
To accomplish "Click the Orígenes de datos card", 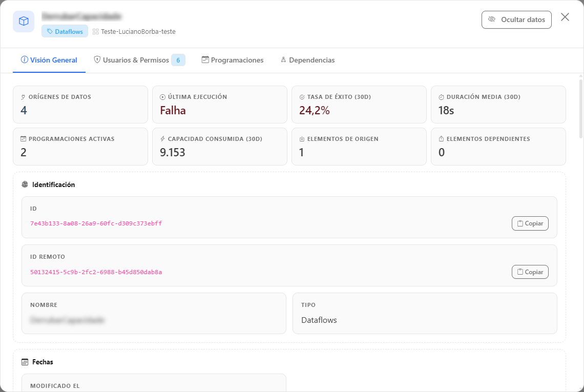I will point(80,105).
